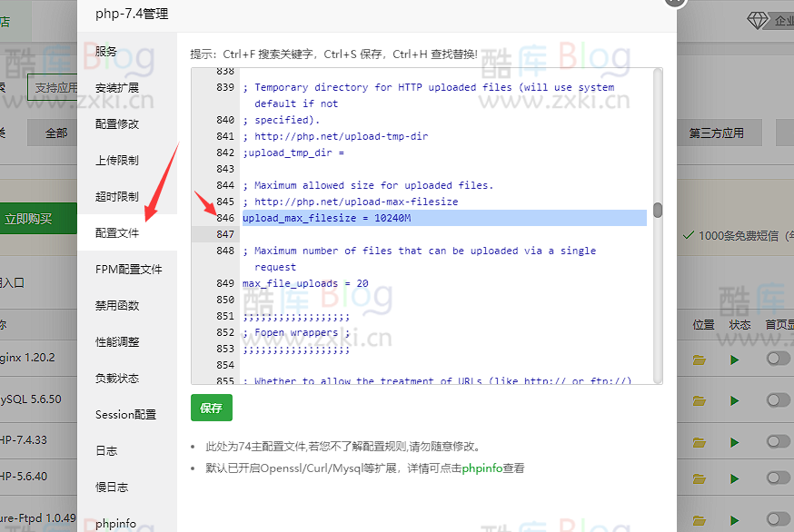Open folder location icon for Nginx 1.20.2
794x532 pixels.
[698, 358]
